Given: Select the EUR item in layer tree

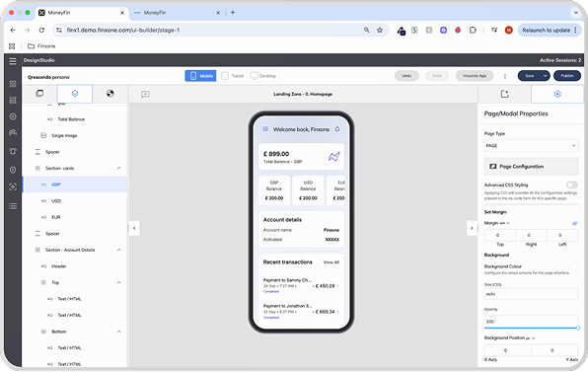Looking at the screenshot, I should [75, 217].
